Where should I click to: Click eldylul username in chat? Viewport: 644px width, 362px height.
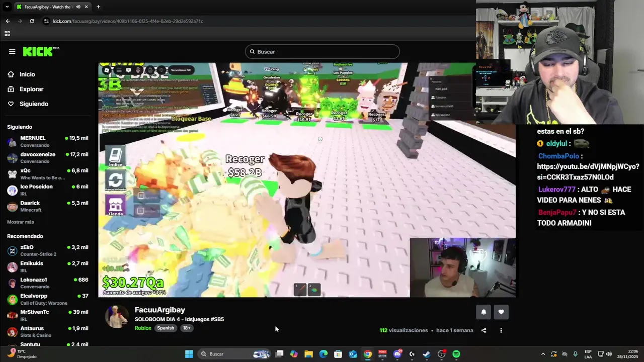(556, 143)
